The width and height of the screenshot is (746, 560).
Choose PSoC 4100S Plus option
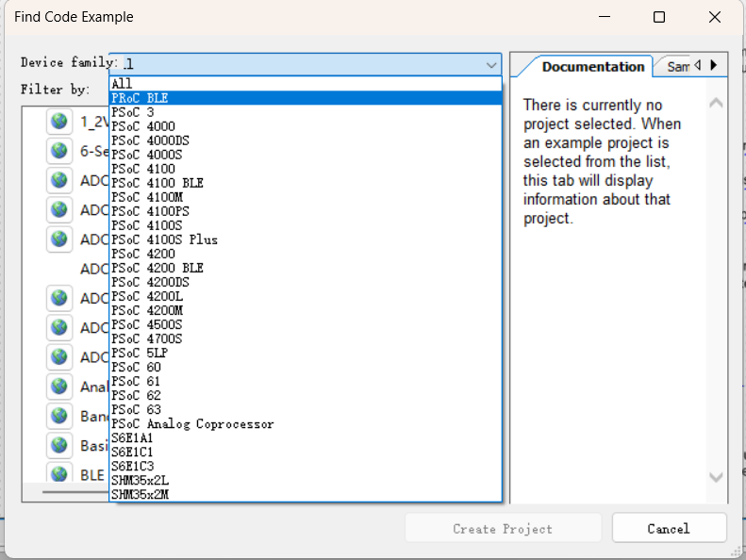(x=306, y=239)
